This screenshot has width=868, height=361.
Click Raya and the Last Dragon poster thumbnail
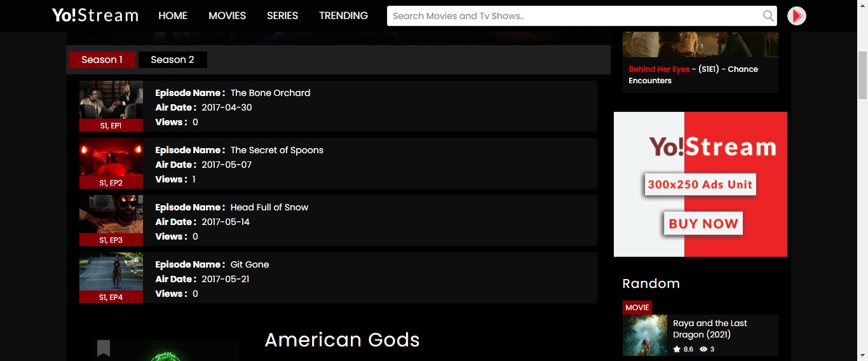coord(645,335)
